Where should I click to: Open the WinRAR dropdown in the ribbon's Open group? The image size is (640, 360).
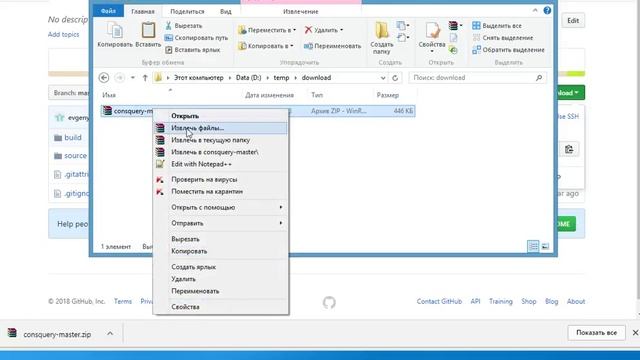[456, 26]
